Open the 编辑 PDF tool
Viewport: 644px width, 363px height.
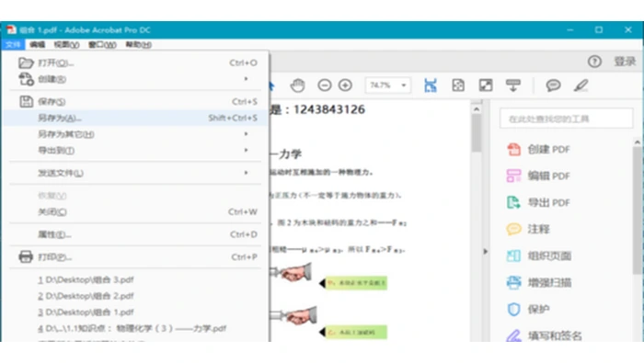click(x=538, y=176)
